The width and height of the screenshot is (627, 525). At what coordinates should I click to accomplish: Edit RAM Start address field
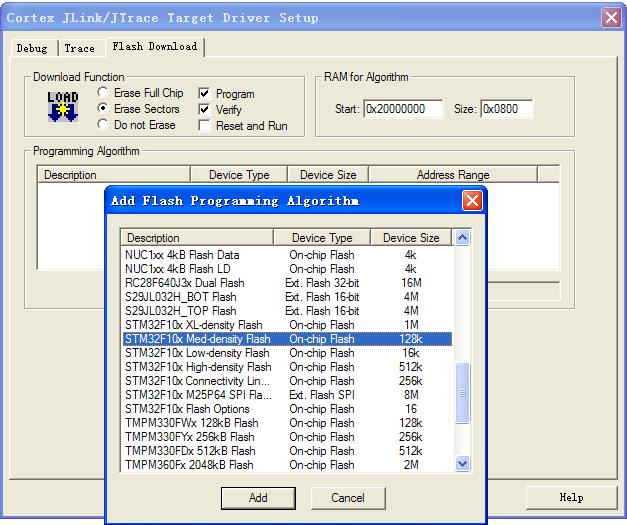403,109
